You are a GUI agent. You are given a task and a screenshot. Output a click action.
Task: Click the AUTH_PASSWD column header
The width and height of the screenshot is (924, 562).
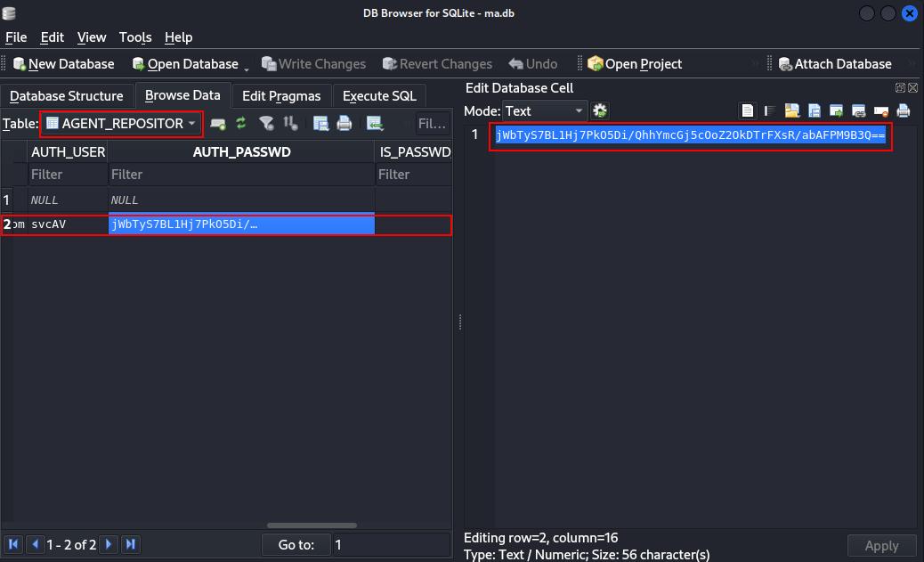tap(241, 151)
